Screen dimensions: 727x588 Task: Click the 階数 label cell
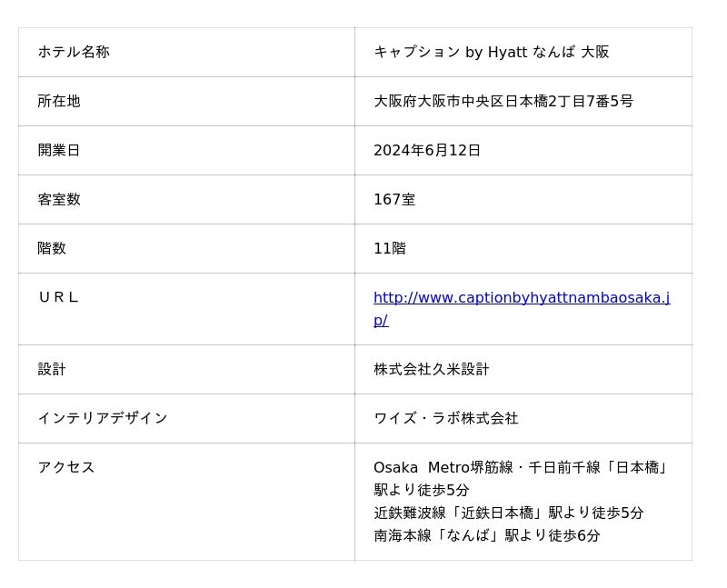52,248
